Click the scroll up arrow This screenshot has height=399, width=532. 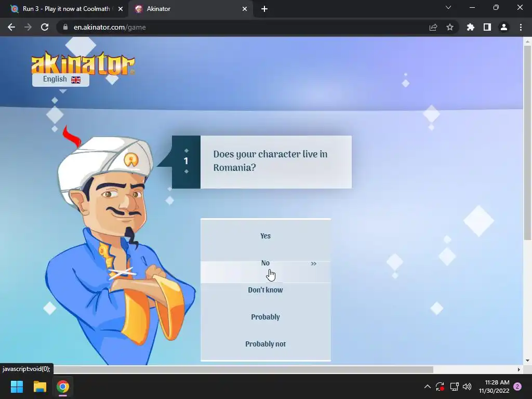coord(527,41)
